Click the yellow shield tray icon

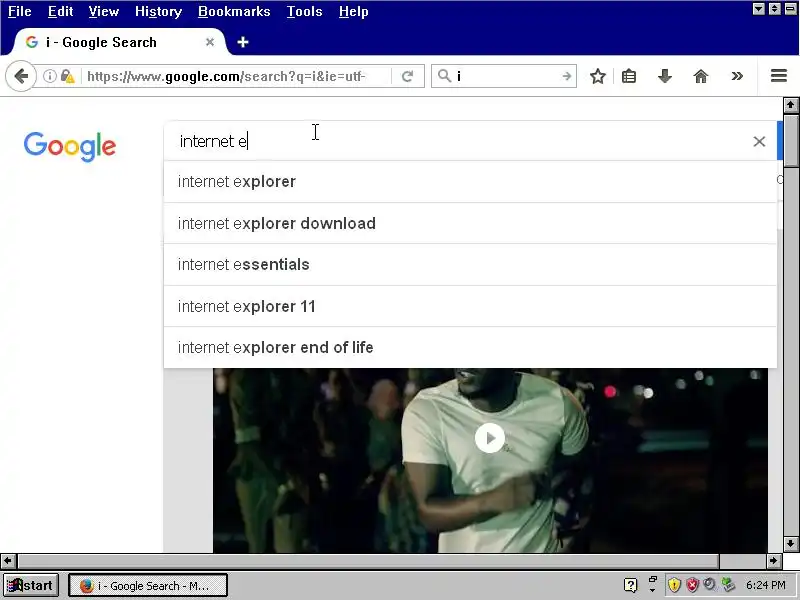click(674, 585)
